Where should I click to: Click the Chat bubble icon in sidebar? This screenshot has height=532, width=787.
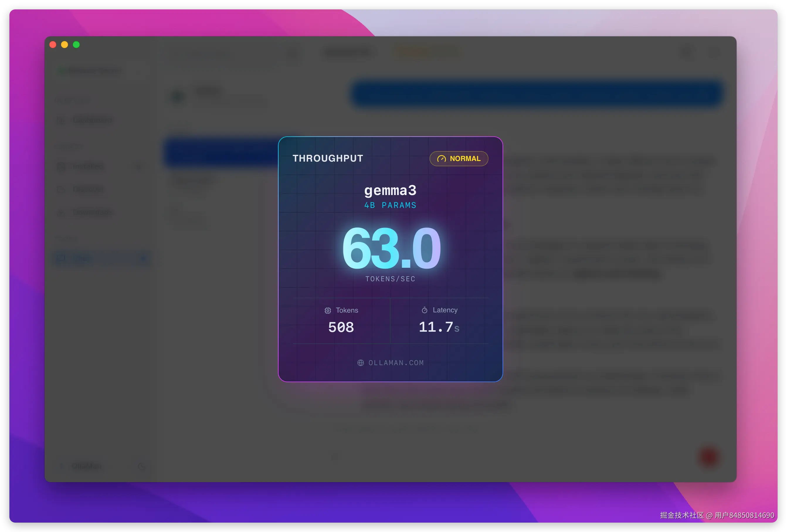pos(61,258)
